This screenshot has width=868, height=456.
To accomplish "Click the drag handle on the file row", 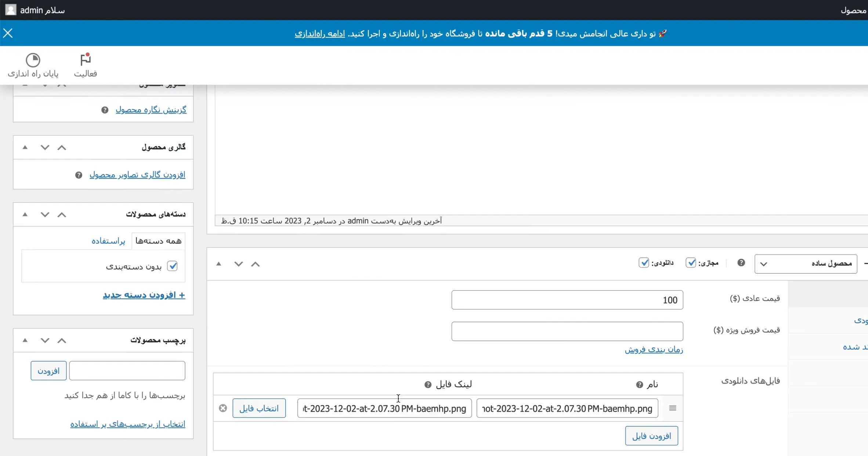I will coord(672,408).
